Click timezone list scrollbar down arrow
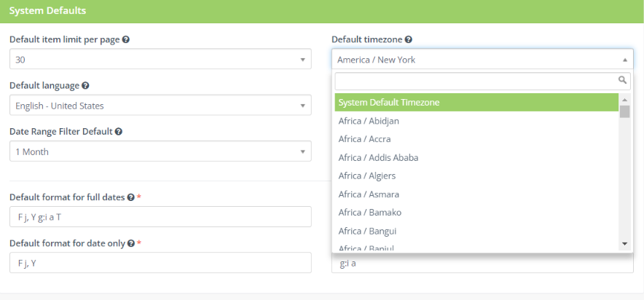The image size is (644, 300). coord(624,243)
